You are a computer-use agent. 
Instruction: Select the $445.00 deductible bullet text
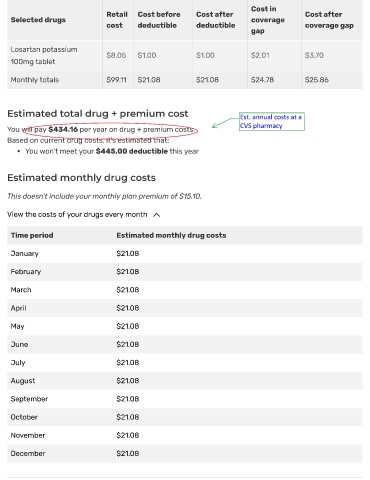point(112,151)
